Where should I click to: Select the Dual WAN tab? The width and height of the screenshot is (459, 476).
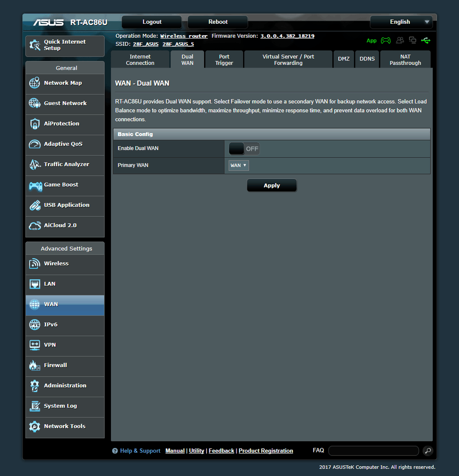click(x=187, y=60)
